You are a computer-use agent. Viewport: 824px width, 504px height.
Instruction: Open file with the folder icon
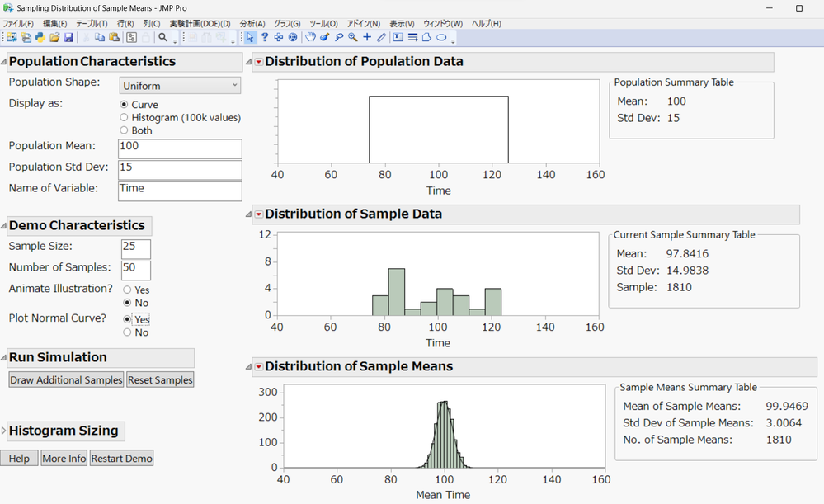tap(54, 38)
